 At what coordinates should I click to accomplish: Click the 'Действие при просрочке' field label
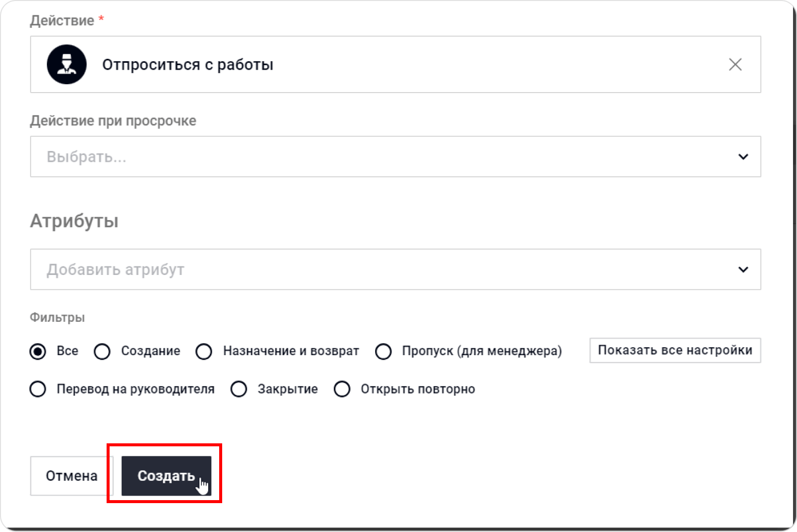click(x=113, y=121)
